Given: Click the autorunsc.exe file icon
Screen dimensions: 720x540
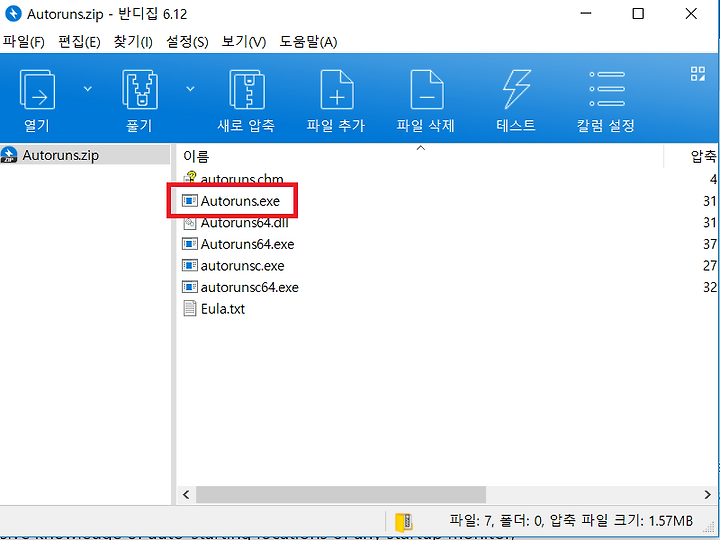Looking at the screenshot, I should pyautogui.click(x=190, y=265).
